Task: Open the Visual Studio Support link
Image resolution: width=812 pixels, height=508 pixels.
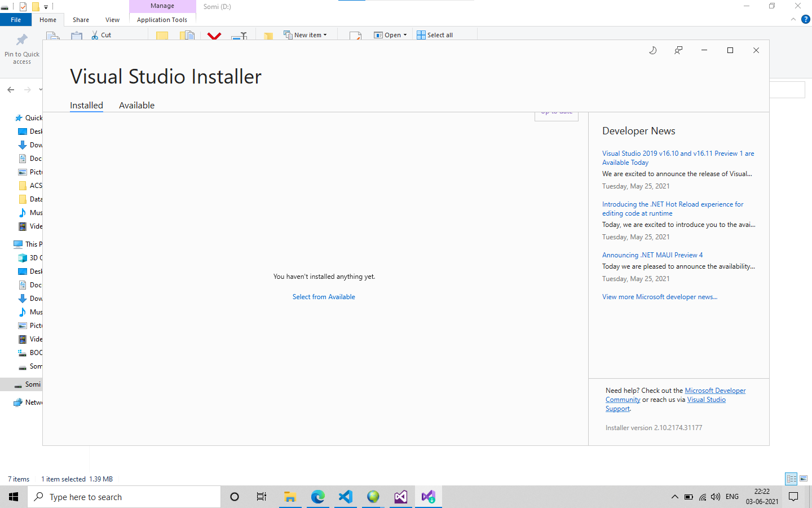Action: coord(706,400)
